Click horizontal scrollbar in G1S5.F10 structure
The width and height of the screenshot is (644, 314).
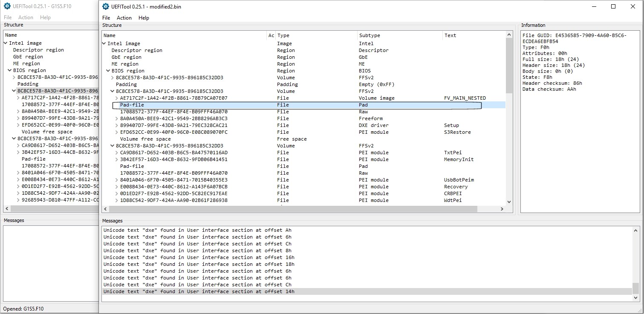(x=55, y=209)
